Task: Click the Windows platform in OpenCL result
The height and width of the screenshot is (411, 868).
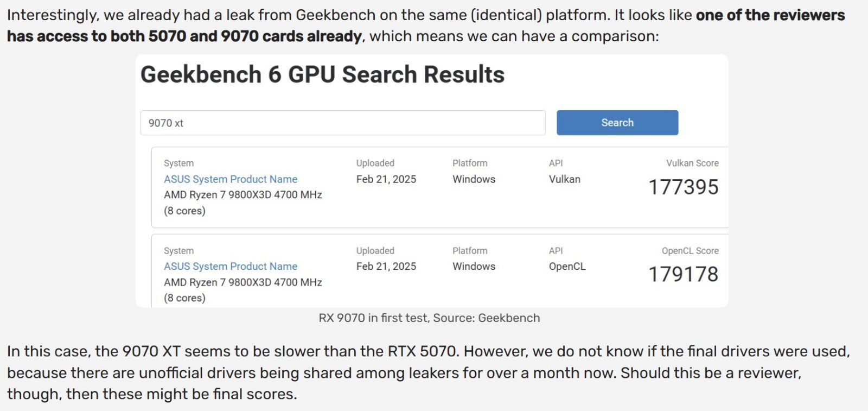Action: (474, 267)
